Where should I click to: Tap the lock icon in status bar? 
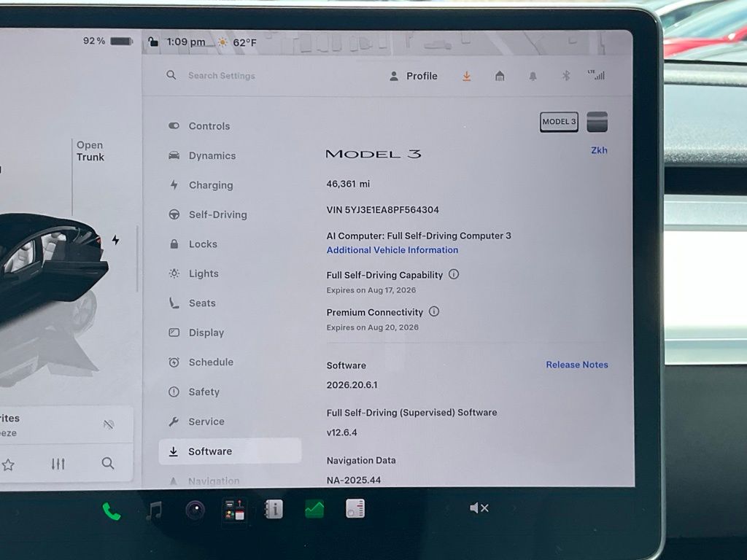click(x=153, y=42)
